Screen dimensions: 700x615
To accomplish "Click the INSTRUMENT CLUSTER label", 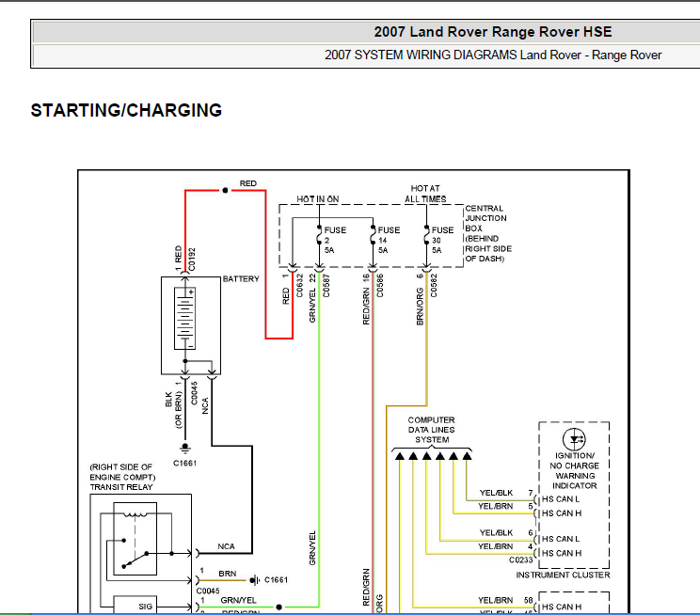I will [x=563, y=575].
